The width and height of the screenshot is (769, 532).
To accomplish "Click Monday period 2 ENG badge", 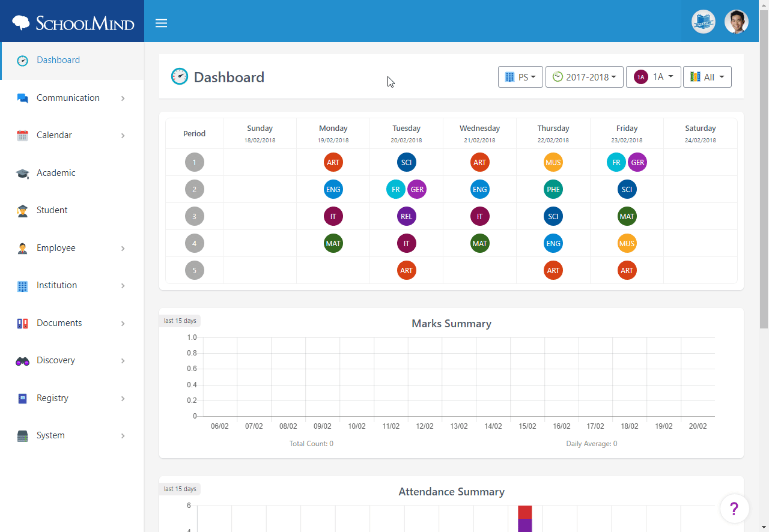I will [333, 189].
